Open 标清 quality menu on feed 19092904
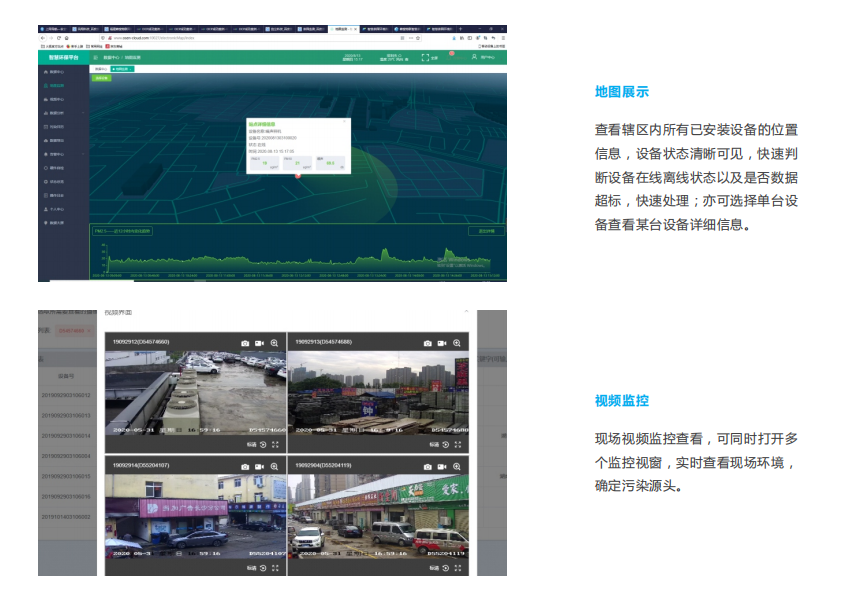The width and height of the screenshot is (850, 593). pyautogui.click(x=434, y=568)
